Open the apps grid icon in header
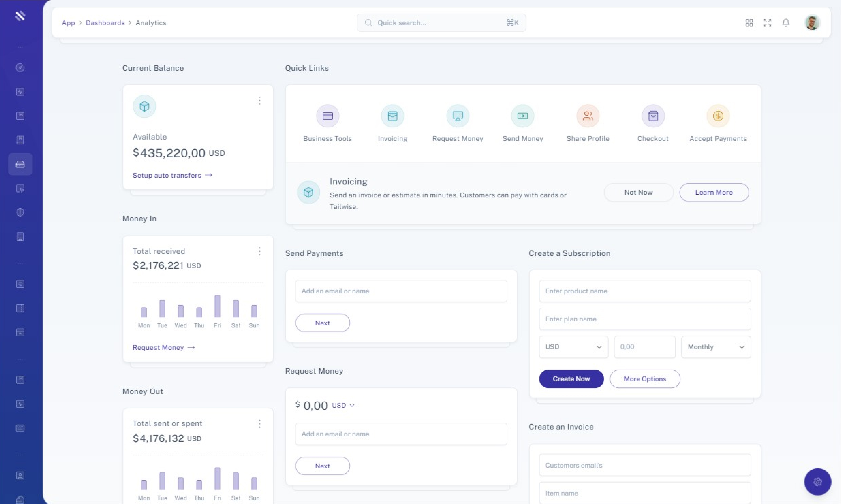Image resolution: width=841 pixels, height=504 pixels. [749, 23]
